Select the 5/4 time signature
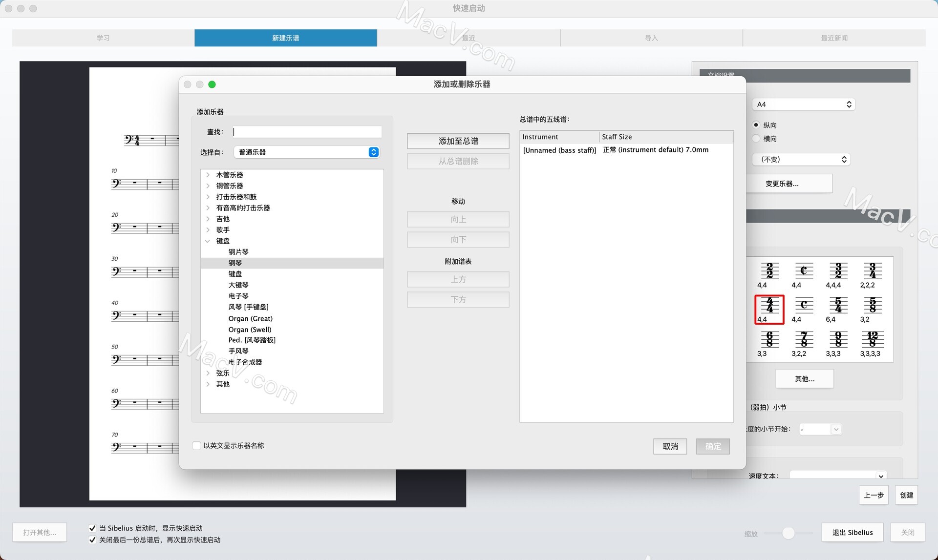 tap(838, 310)
